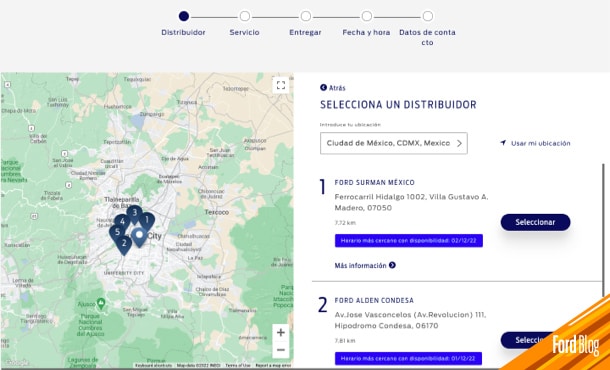Click the FORD ALDEN CONDESA dealer name
Viewport: 610px width, 370px height.
pos(374,300)
